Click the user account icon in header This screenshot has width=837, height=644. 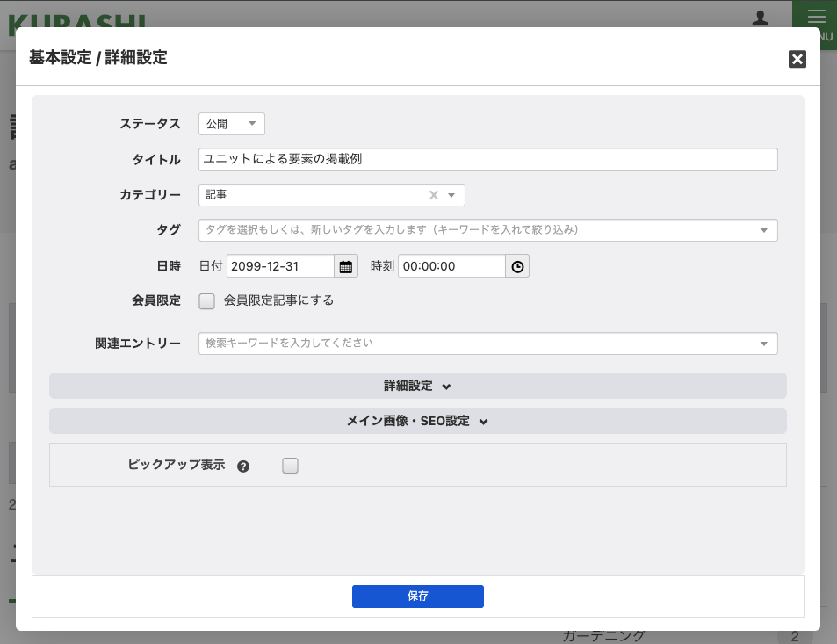(761, 18)
